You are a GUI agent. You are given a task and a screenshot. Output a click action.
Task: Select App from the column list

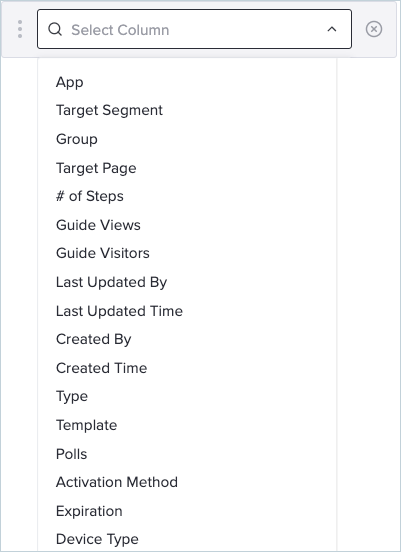click(70, 82)
